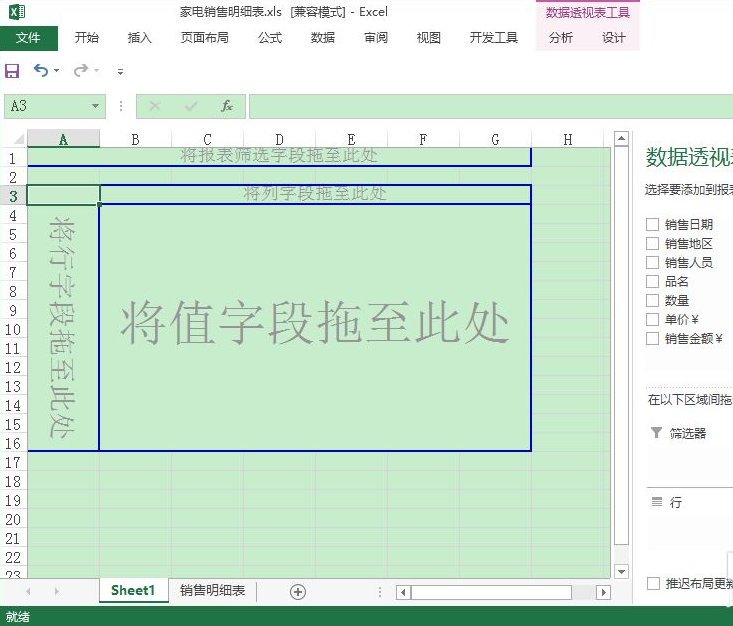
Task: Click the Excel logo icon in title bar
Action: tap(15, 13)
